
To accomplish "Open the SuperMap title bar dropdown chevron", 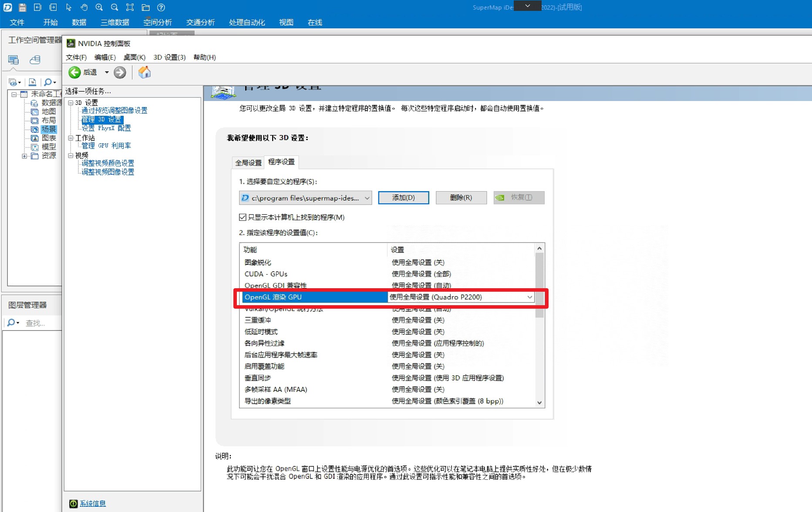I will [527, 6].
